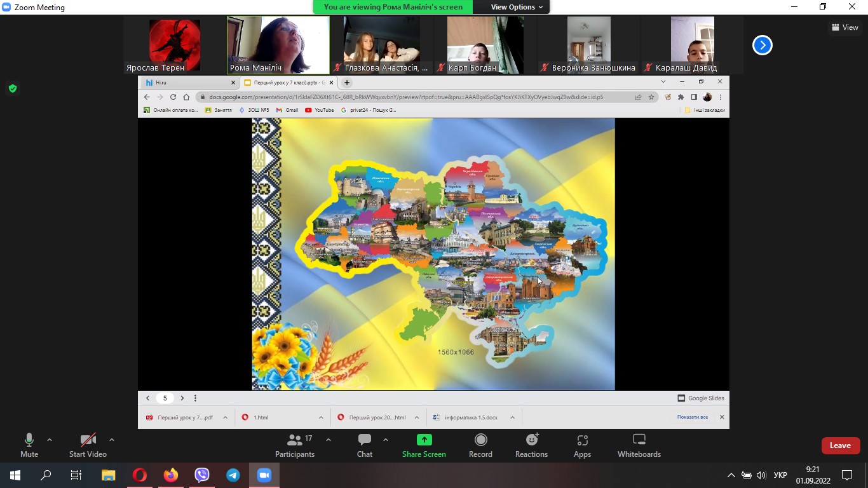Turn on camera with Start Video
This screenshot has width=868, height=488.
pyautogui.click(x=88, y=445)
